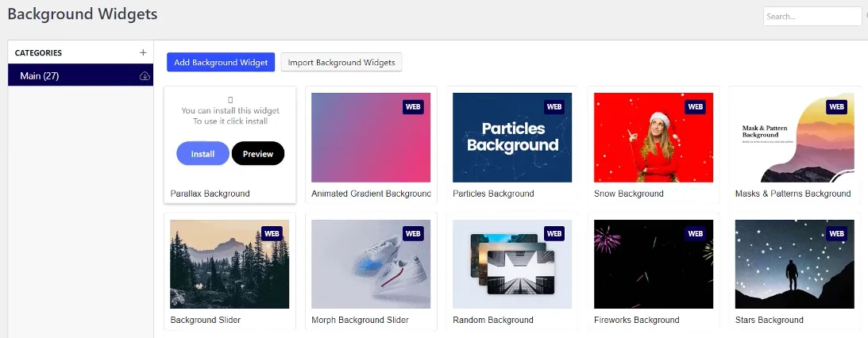The height and width of the screenshot is (338, 868).
Task: Click WEB badge on Fireworks Background card
Action: [x=696, y=233]
